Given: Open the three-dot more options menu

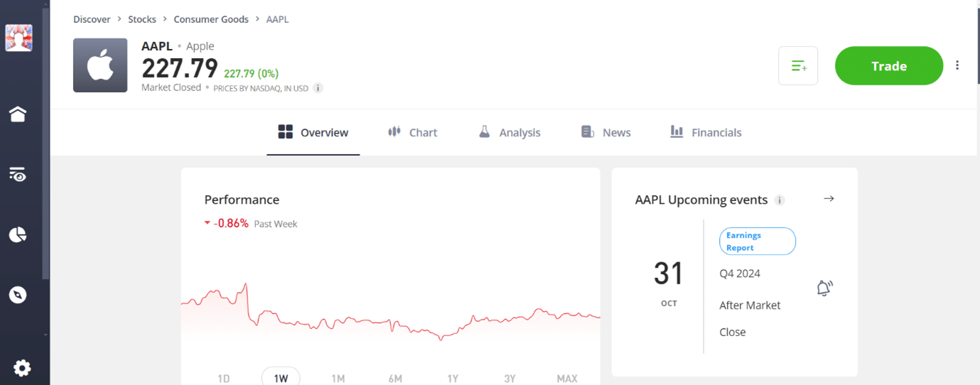Looking at the screenshot, I should click(957, 65).
